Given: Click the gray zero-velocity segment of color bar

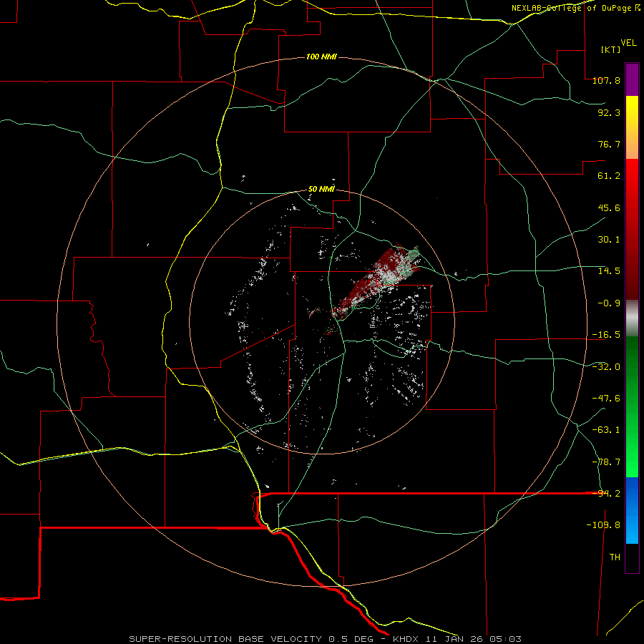Looking at the screenshot, I should tap(632, 318).
